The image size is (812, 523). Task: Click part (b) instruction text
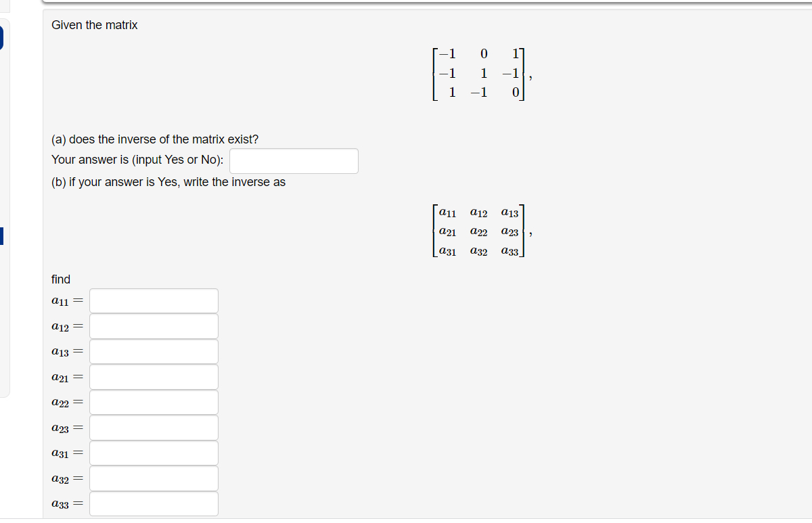pyautogui.click(x=169, y=181)
